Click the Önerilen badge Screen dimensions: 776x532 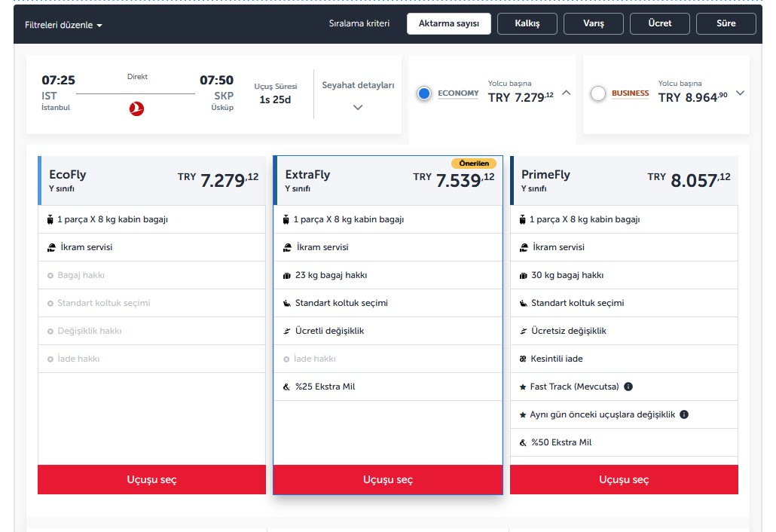[x=474, y=164]
